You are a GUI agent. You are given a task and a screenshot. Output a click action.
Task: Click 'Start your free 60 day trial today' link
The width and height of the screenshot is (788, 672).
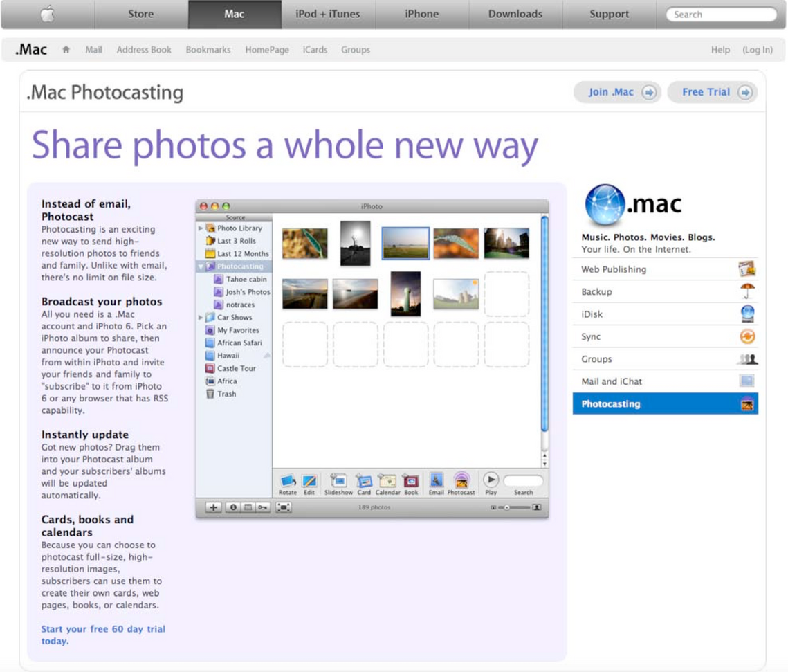coord(103,635)
